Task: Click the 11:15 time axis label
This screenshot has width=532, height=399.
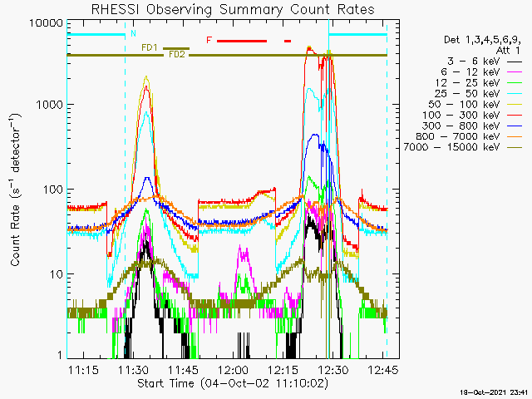Action: pyautogui.click(x=83, y=370)
